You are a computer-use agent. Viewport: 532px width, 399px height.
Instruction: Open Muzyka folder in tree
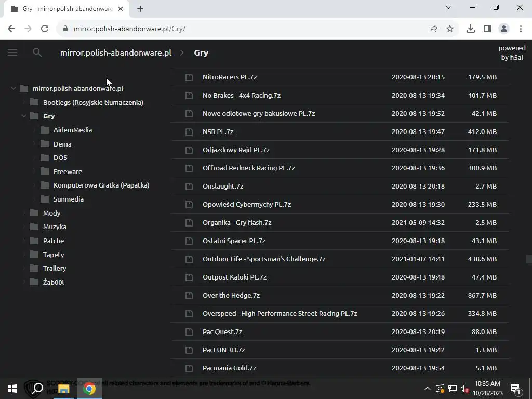[55, 227]
